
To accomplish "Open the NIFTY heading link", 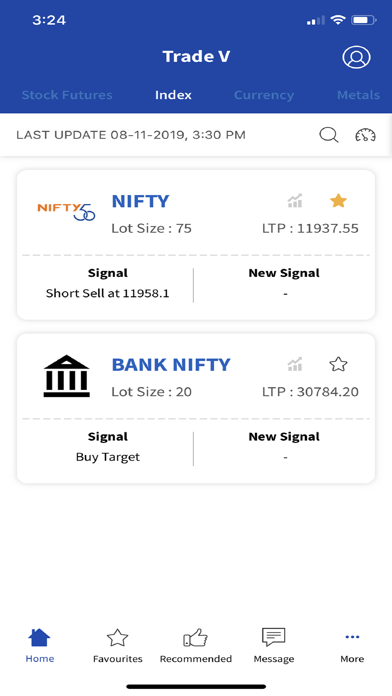I will pos(140,202).
